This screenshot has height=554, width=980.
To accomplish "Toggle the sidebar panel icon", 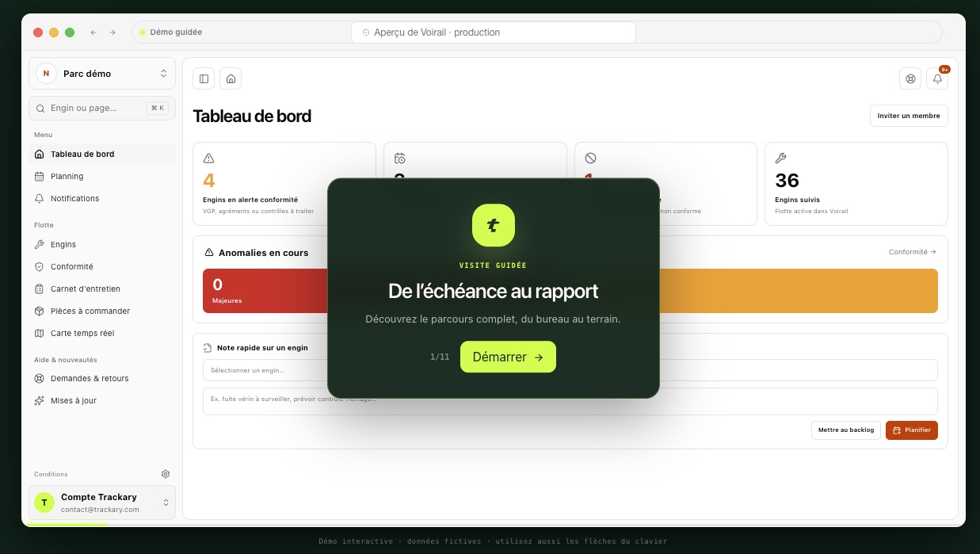I will coord(204,78).
